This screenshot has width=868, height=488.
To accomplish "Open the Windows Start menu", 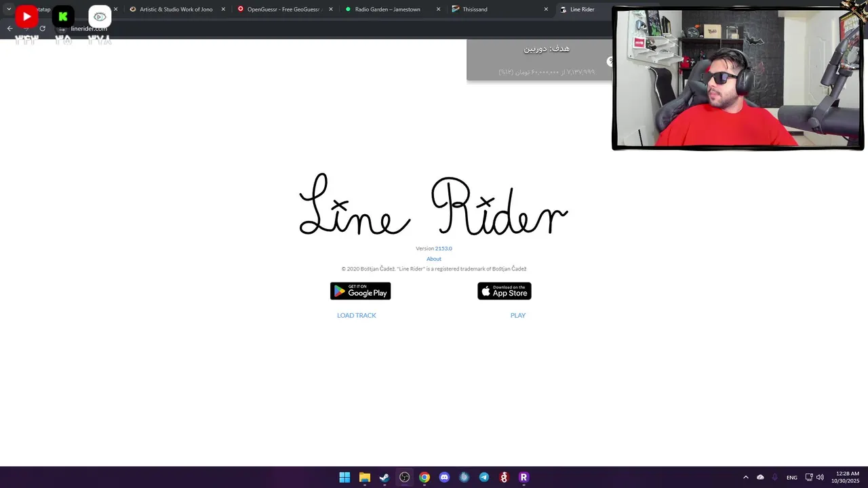I will click(x=344, y=477).
